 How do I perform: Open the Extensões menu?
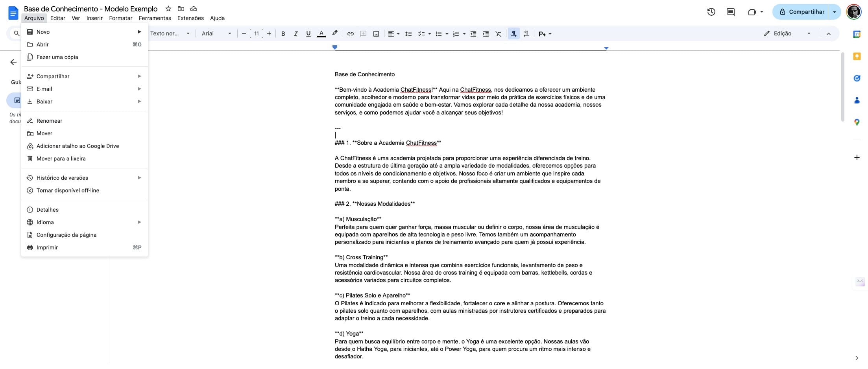click(x=190, y=18)
